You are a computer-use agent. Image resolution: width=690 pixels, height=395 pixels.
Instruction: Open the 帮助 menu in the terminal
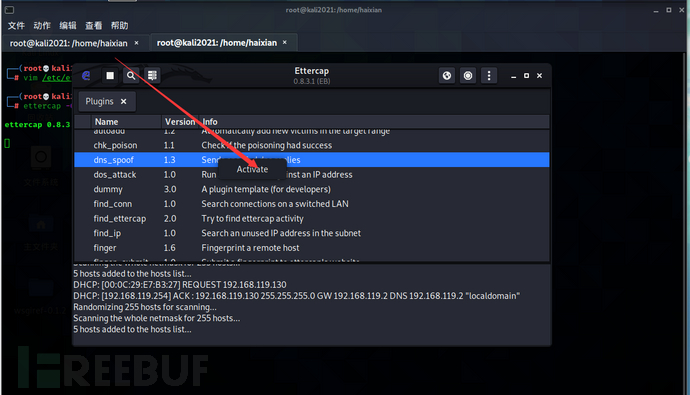(x=119, y=26)
